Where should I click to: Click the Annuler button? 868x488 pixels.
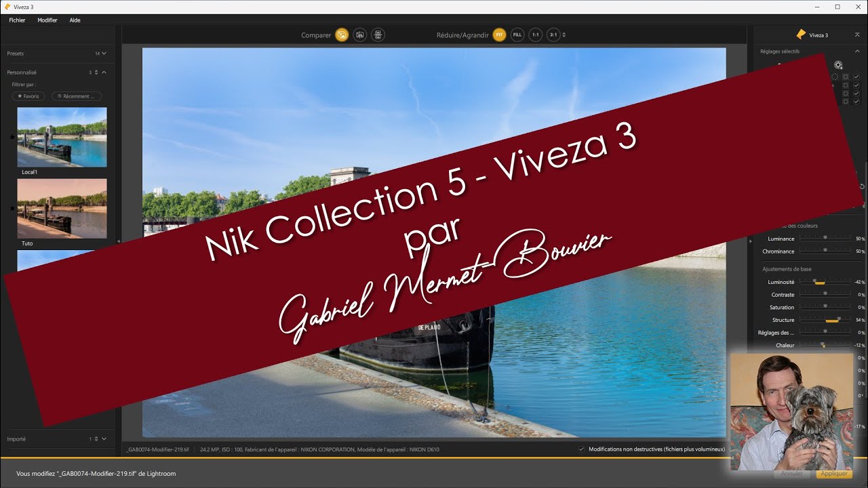[791, 474]
